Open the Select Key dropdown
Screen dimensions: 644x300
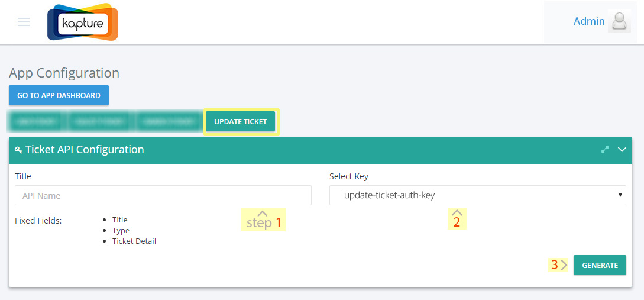tap(478, 195)
